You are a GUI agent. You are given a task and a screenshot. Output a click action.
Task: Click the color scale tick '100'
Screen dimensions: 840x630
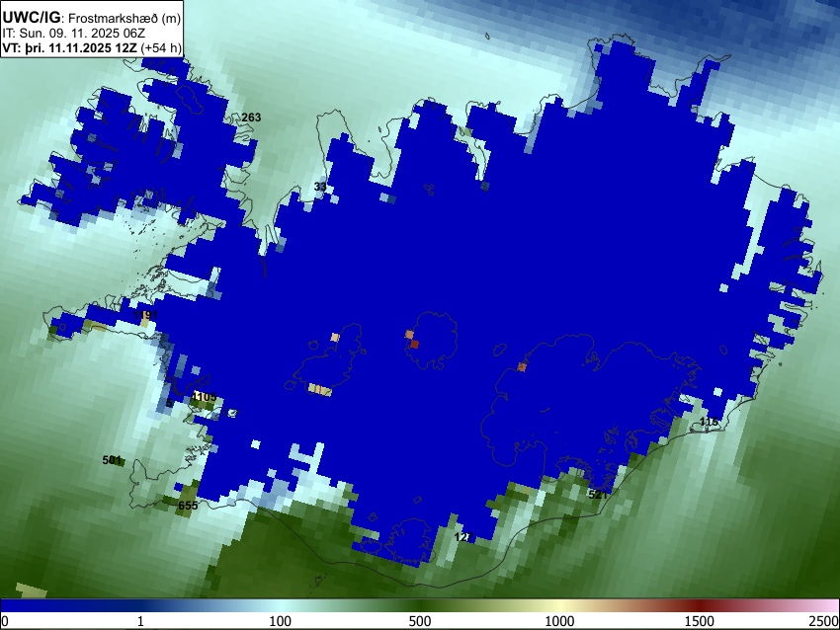pos(281,621)
